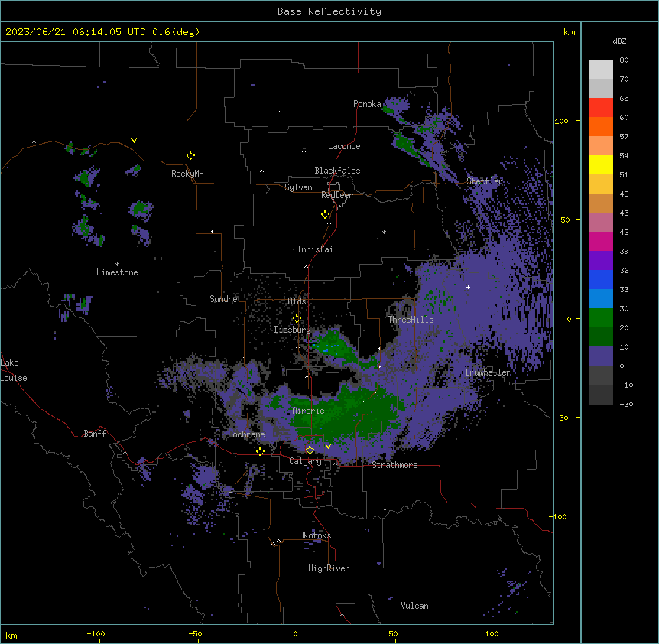
Task: Click the Base_Reflectivity title text
Action: click(x=329, y=11)
